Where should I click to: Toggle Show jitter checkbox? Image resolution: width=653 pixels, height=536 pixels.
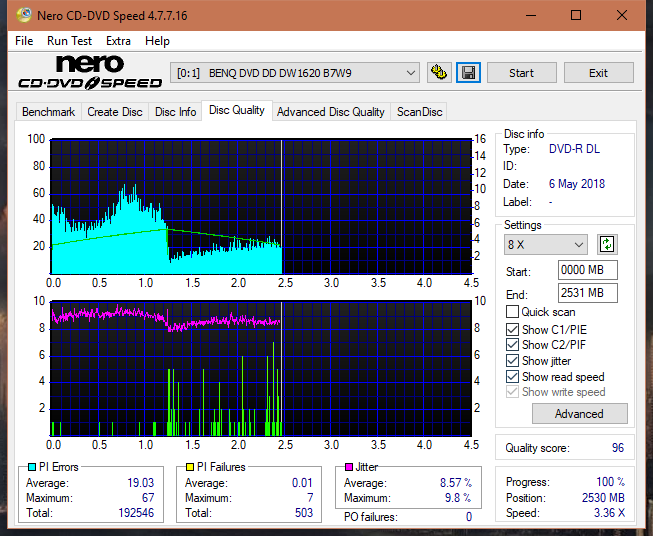tap(512, 361)
